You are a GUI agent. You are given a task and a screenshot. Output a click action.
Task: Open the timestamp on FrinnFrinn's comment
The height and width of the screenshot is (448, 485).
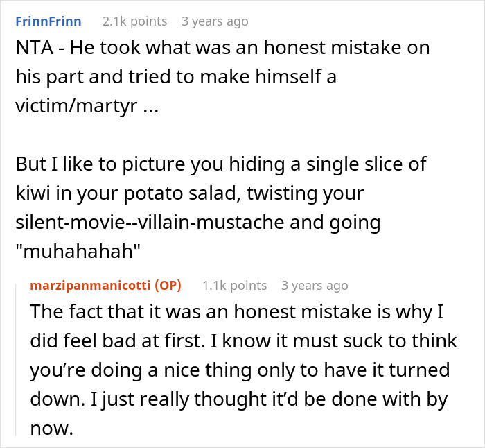(x=214, y=21)
